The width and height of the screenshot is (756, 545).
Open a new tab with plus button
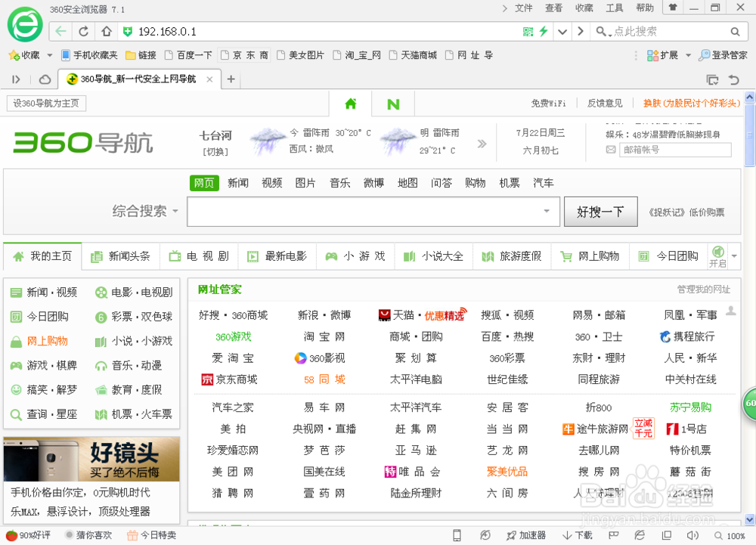[x=231, y=79]
